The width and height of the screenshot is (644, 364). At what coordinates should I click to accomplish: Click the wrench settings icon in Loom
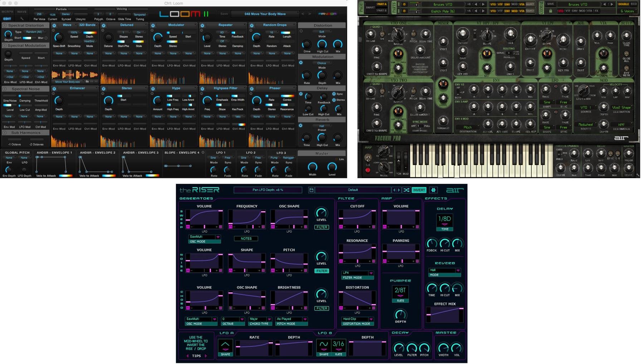pos(22,19)
